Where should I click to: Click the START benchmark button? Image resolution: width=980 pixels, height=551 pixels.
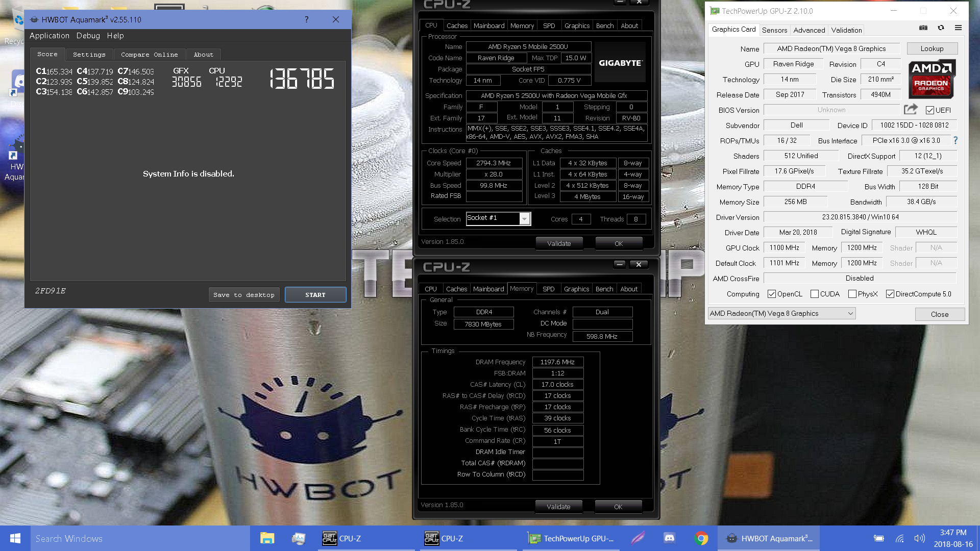(x=315, y=295)
